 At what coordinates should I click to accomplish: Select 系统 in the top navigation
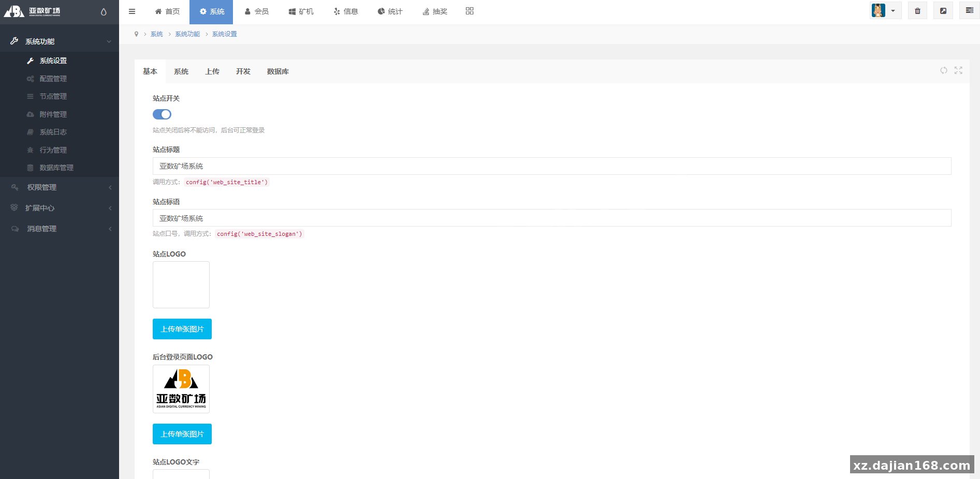pos(211,11)
